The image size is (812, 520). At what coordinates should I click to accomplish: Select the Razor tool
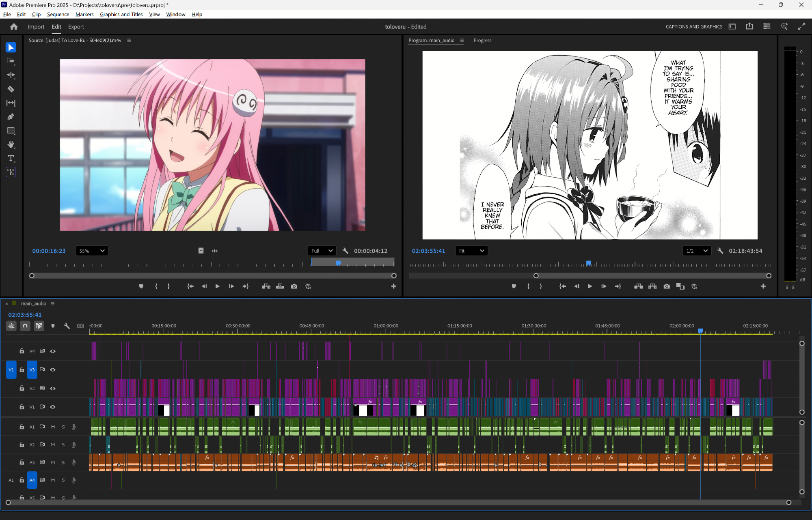pos(11,89)
